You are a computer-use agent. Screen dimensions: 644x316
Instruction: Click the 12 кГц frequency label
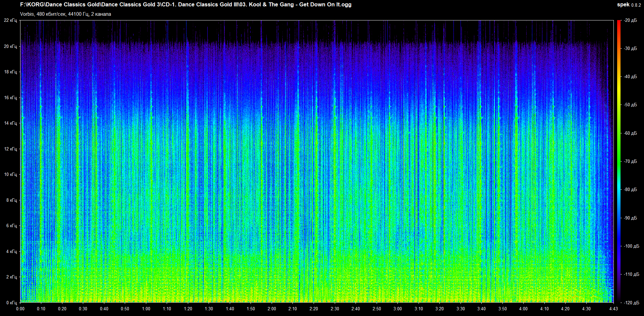tap(10, 149)
